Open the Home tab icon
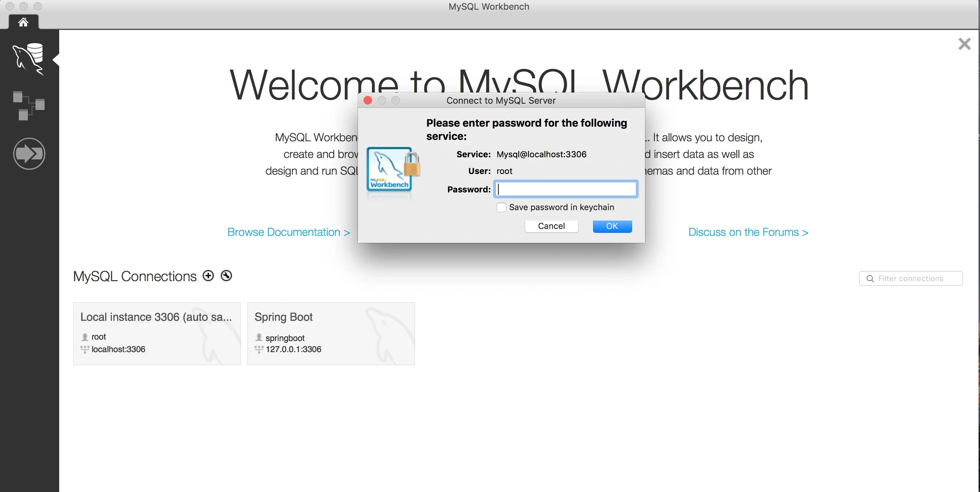This screenshot has width=980, height=492. (x=23, y=22)
